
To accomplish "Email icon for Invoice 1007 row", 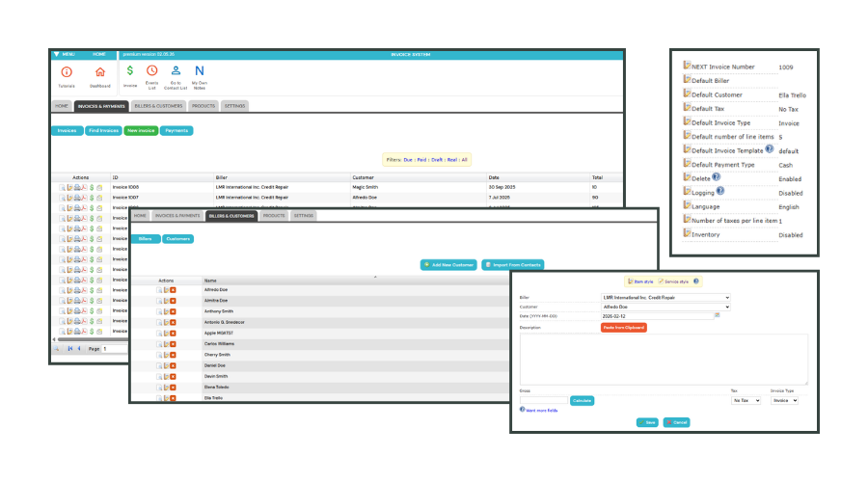I will [x=99, y=198].
